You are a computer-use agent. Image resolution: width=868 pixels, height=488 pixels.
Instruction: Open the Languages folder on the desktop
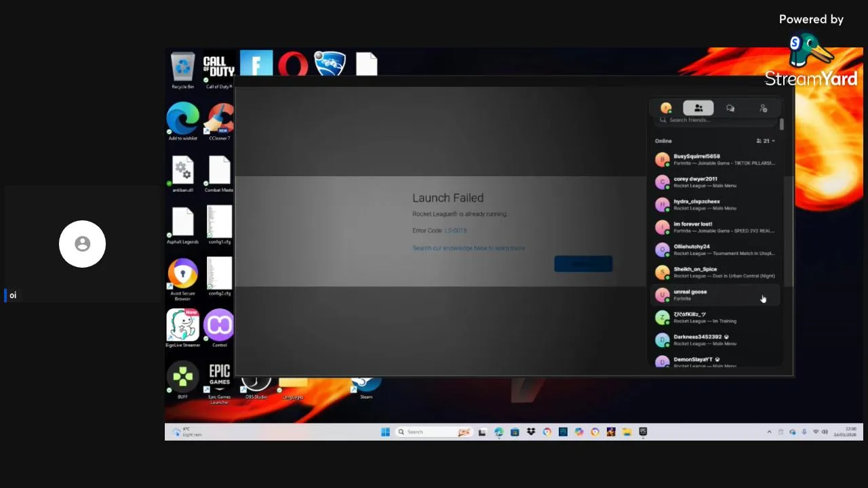293,388
